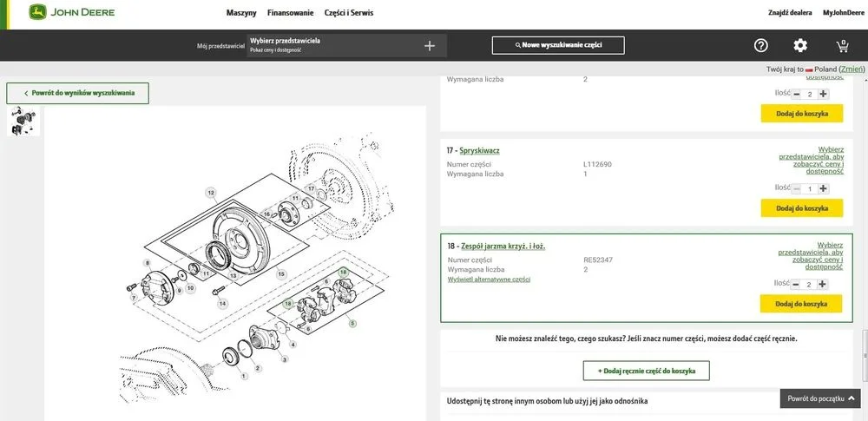Open the settings gear icon
Image resolution: width=868 pixels, height=421 pixels.
coord(800,45)
